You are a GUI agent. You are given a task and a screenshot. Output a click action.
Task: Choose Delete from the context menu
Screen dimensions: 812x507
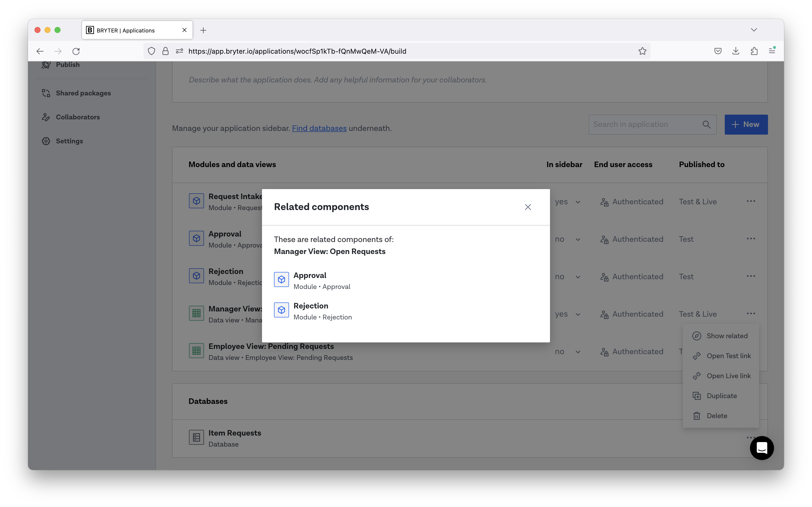click(718, 416)
